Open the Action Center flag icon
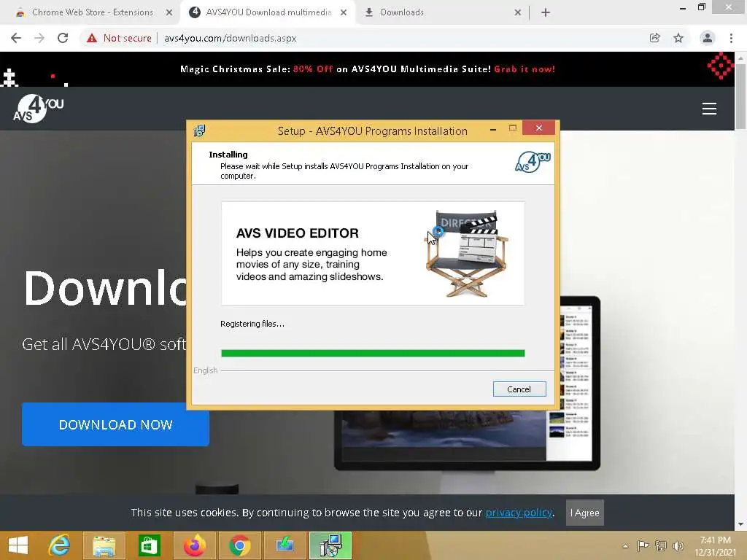747x560 pixels. (x=643, y=546)
